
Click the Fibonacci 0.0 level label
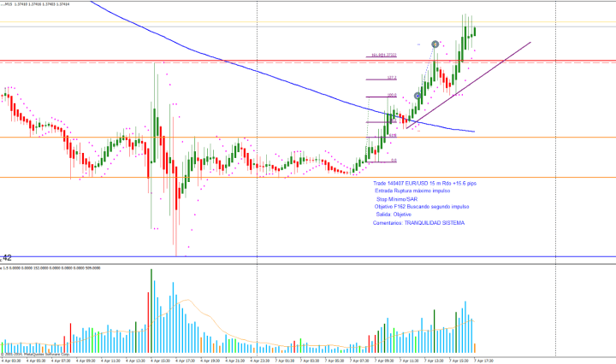[394, 160]
